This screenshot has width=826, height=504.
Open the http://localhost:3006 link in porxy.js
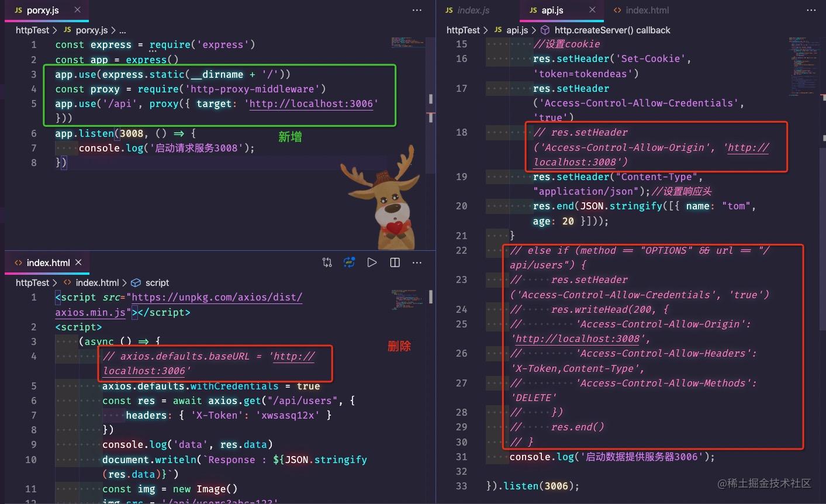click(x=311, y=103)
